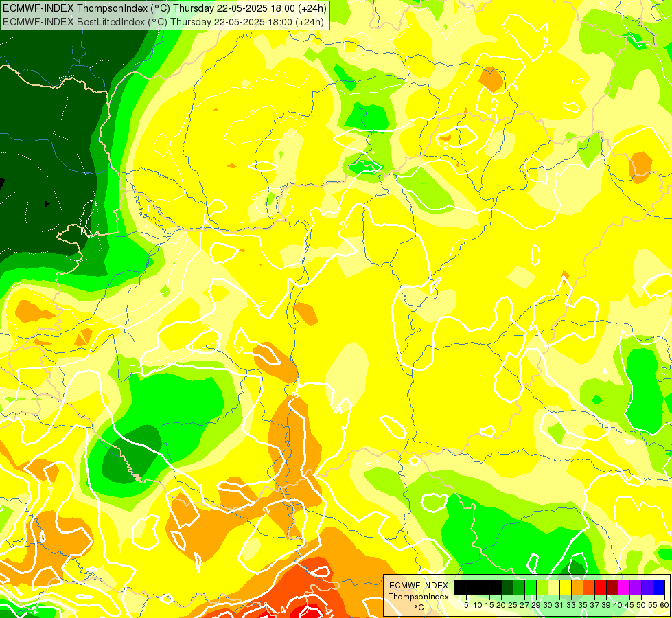Click the legend tick label '55'

(x=653, y=605)
